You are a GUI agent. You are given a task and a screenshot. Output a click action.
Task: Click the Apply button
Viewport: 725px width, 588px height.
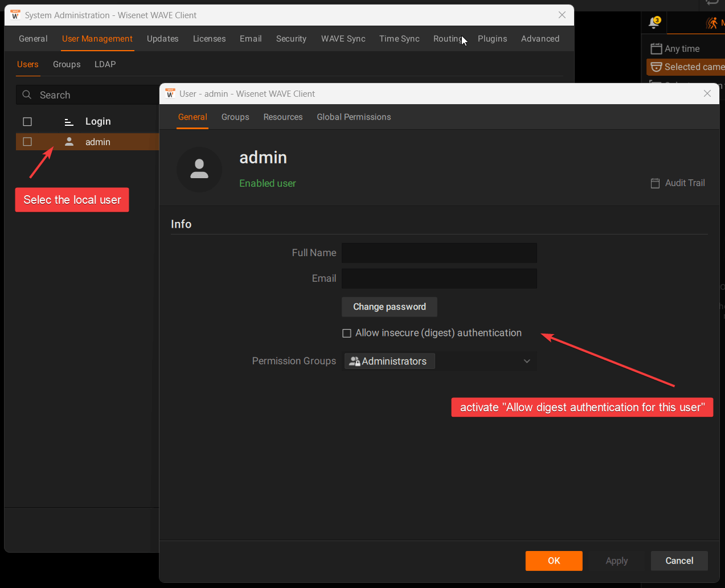pyautogui.click(x=617, y=561)
